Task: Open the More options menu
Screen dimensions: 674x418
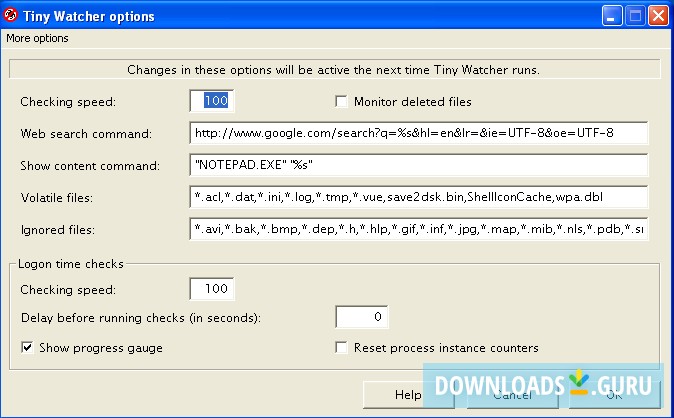Action: pos(37,38)
